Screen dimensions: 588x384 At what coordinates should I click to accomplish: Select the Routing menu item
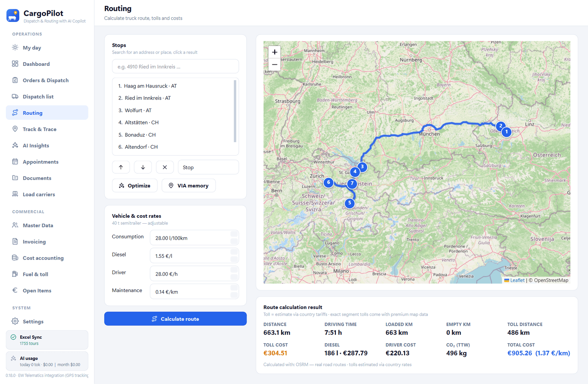point(47,113)
